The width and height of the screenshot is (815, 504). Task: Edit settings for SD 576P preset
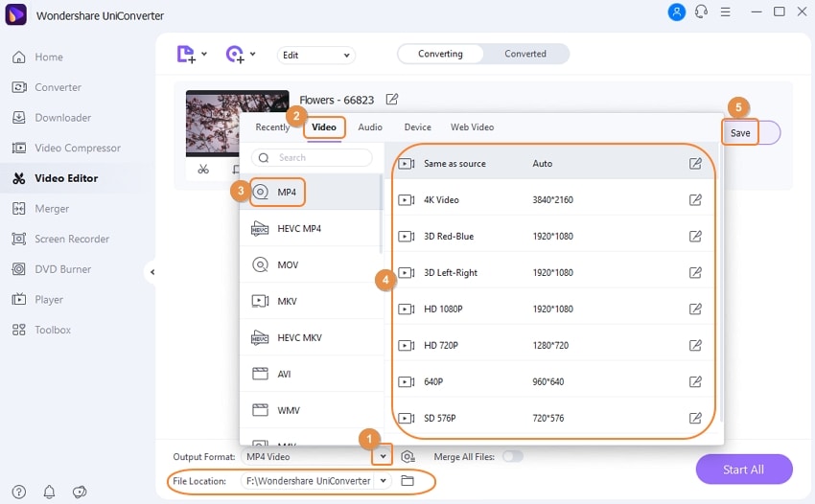tap(695, 419)
